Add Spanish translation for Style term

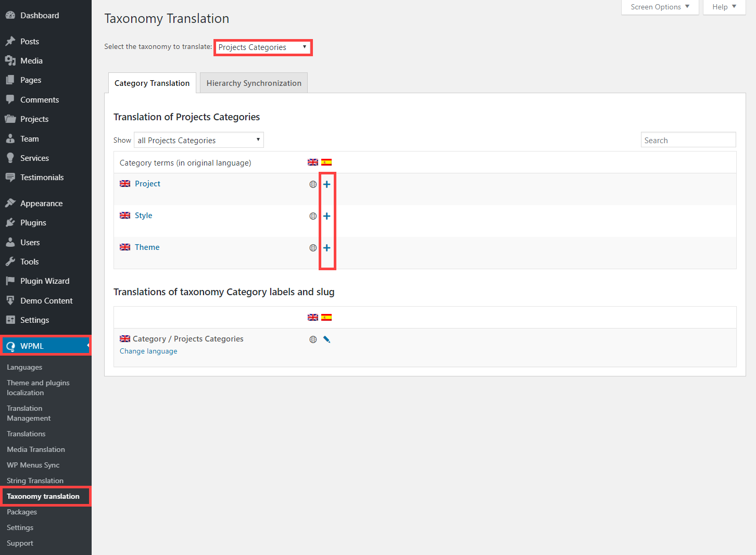click(x=327, y=216)
